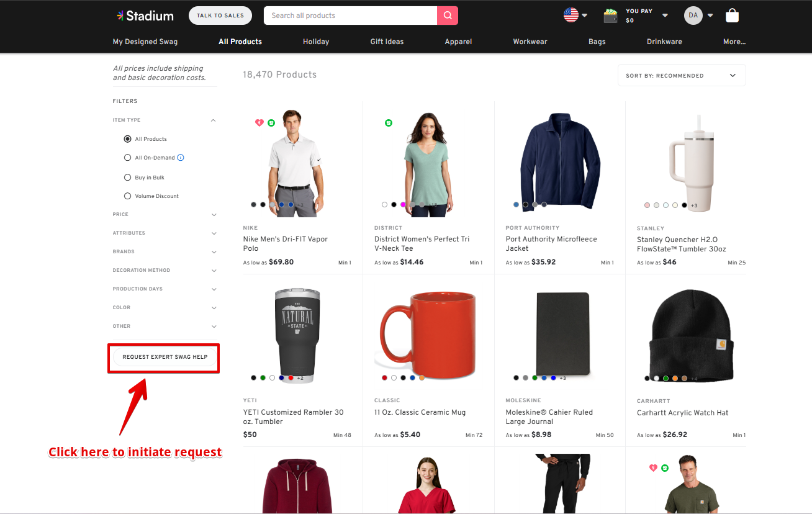The width and height of the screenshot is (812, 514).
Task: Click the US flag country icon
Action: [x=571, y=15]
